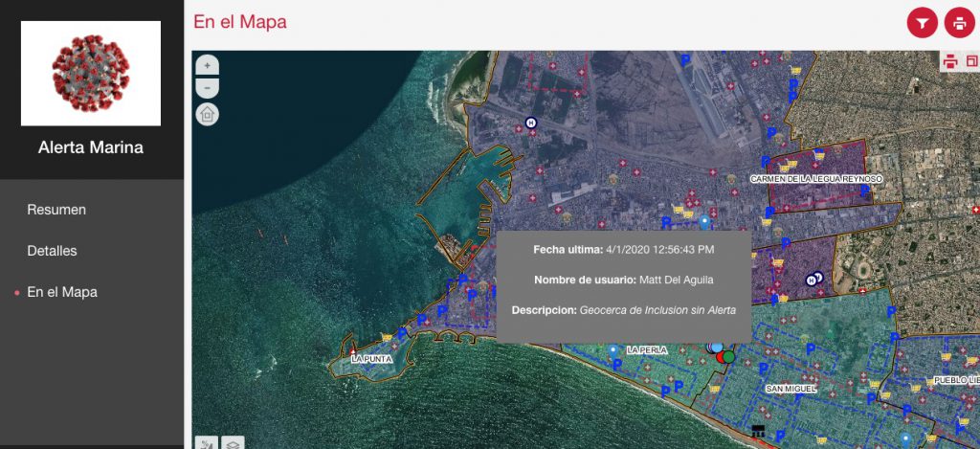Image resolution: width=980 pixels, height=449 pixels.
Task: Click the round red print button in the header
Action: pyautogui.click(x=959, y=24)
